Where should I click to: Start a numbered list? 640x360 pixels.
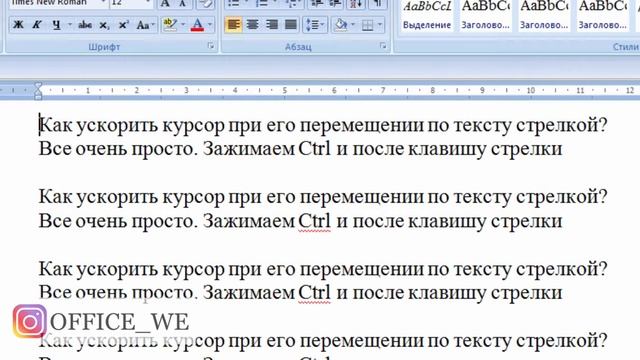pos(261,4)
